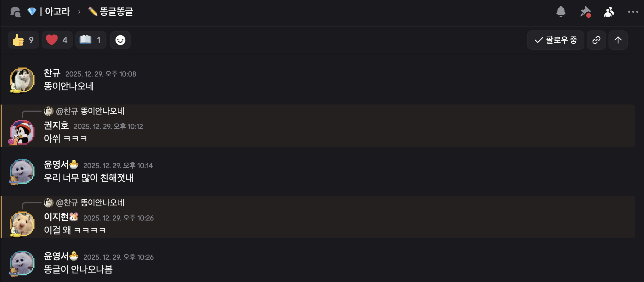Toggle the red heart reaction
This screenshot has width=644, height=282.
click(x=57, y=40)
